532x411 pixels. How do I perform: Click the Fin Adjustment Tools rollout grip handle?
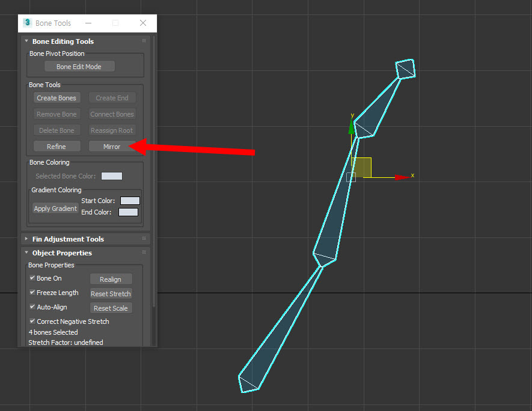144,239
